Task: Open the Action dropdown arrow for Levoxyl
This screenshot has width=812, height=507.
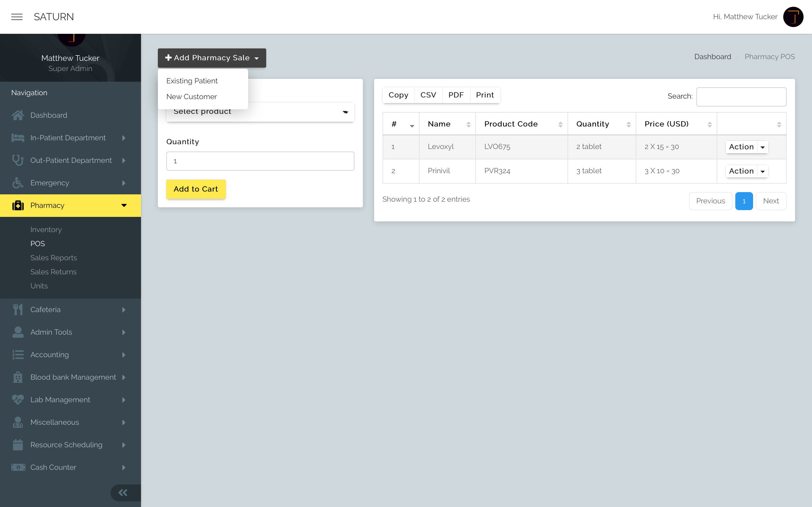Action: 763,147
